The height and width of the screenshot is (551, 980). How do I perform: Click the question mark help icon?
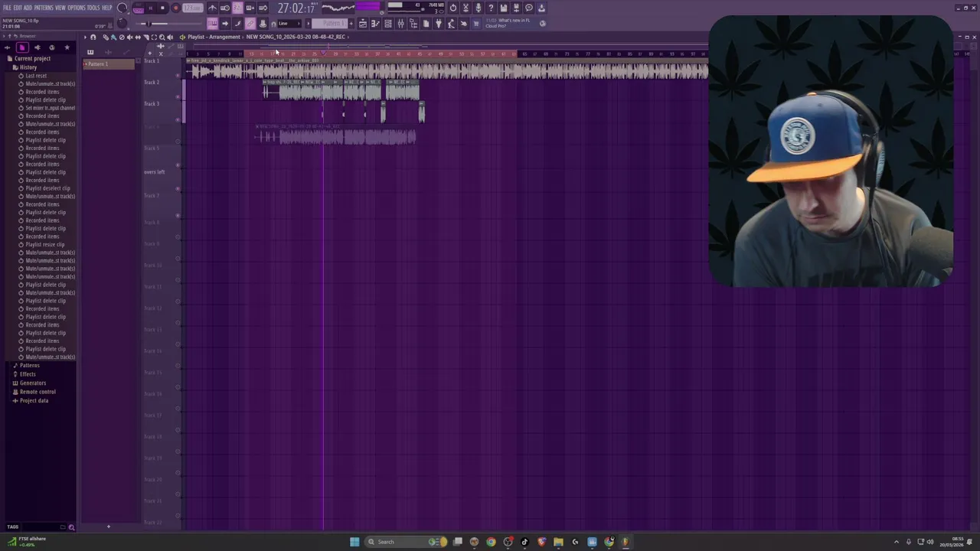click(491, 8)
